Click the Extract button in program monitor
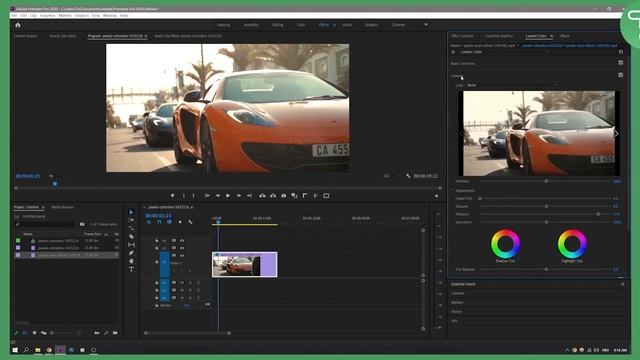The image size is (640, 360). click(273, 196)
